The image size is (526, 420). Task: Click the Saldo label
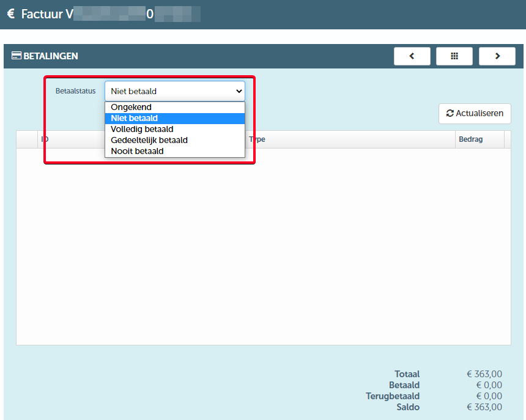(408, 407)
